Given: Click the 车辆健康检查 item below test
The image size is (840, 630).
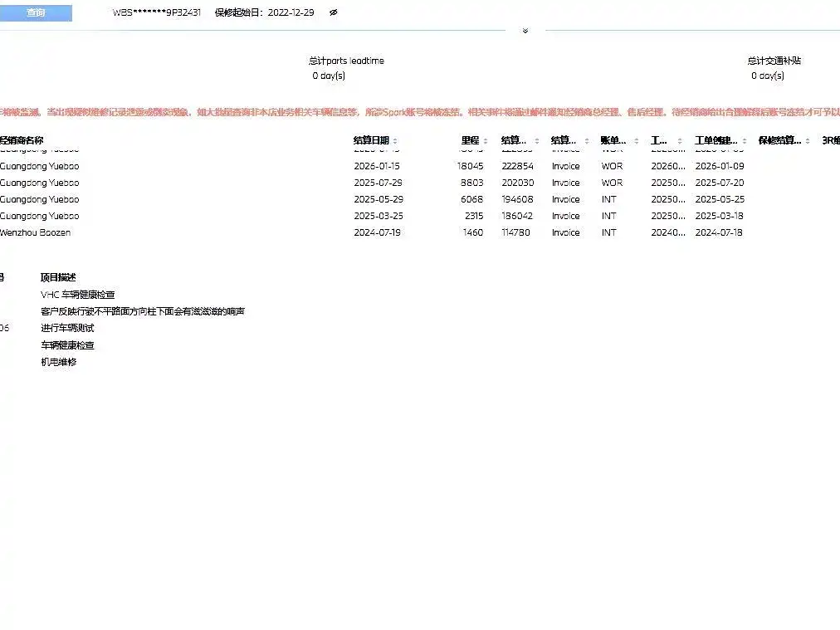Looking at the screenshot, I should [x=67, y=345].
